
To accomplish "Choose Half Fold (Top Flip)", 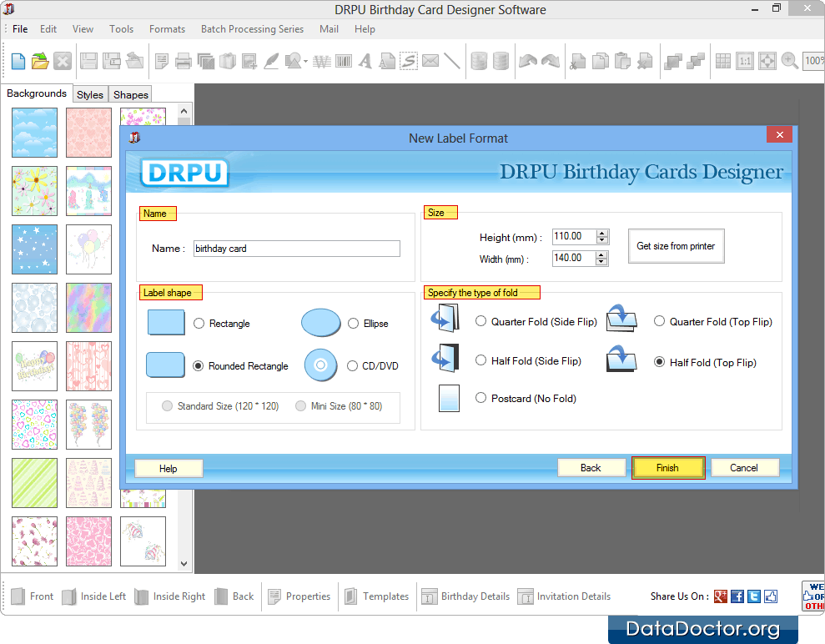I will [x=659, y=362].
